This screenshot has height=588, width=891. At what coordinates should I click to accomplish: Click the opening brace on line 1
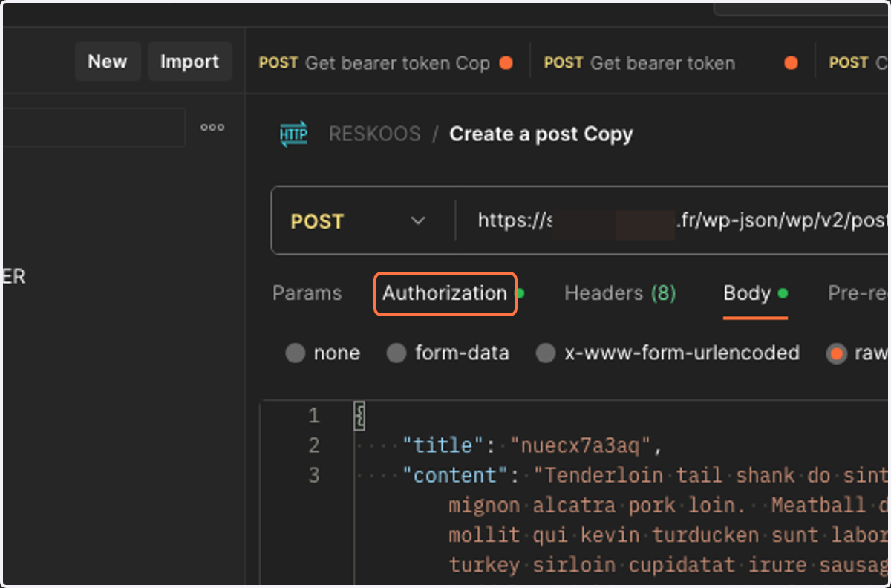point(360,416)
